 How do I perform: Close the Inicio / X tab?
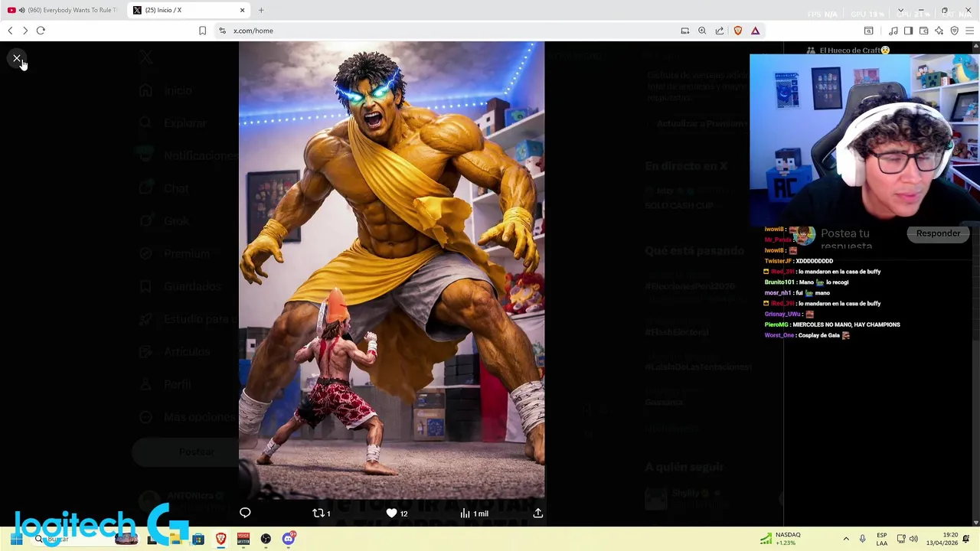243,10
